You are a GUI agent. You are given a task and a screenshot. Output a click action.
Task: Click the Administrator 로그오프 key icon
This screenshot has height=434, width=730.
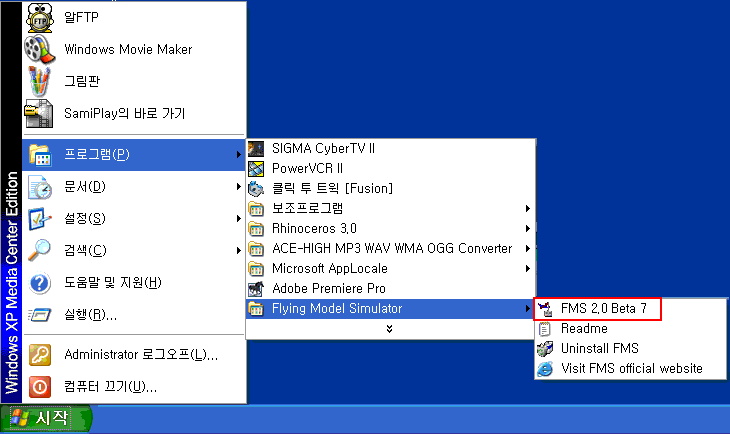(40, 355)
